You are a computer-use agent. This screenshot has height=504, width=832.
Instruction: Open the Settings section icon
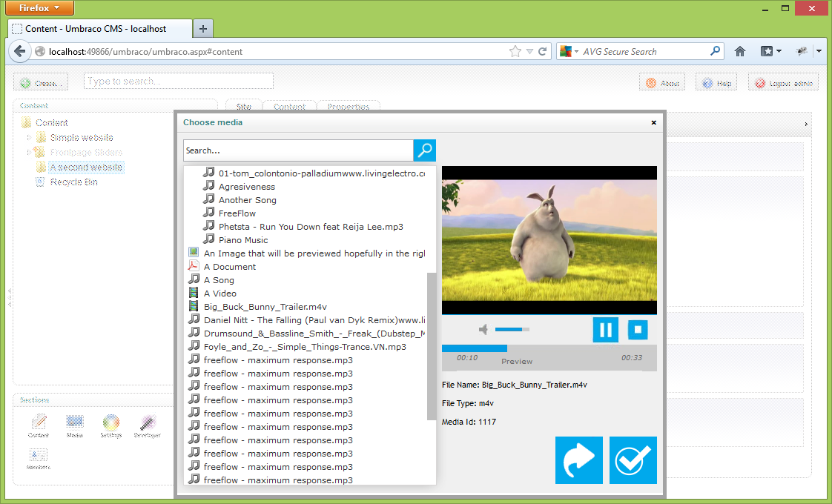click(111, 425)
